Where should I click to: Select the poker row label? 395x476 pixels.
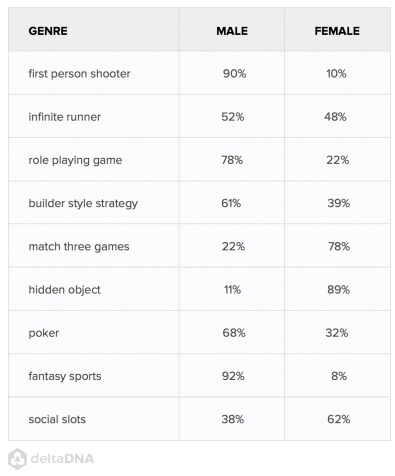tap(44, 333)
